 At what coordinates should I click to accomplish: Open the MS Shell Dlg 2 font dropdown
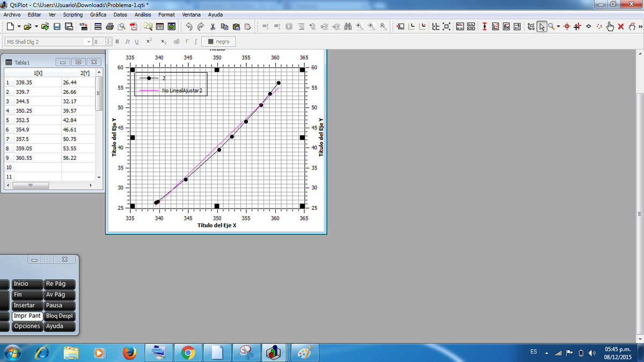point(47,42)
